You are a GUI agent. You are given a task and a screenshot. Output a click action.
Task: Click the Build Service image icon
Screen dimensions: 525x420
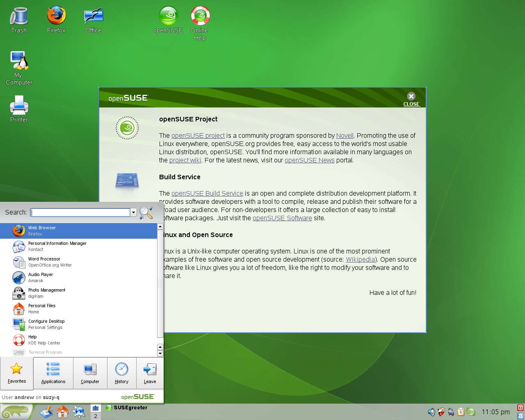click(127, 180)
